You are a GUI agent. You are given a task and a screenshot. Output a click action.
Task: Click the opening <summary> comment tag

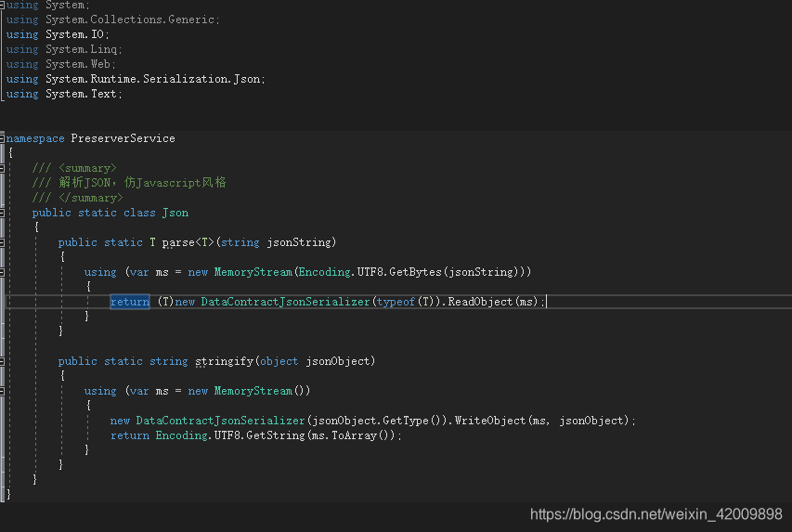87,168
